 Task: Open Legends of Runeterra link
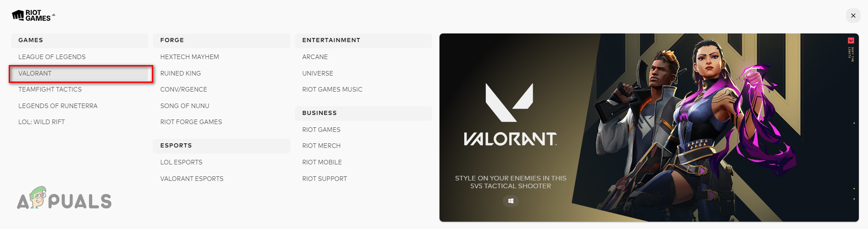pyautogui.click(x=58, y=106)
